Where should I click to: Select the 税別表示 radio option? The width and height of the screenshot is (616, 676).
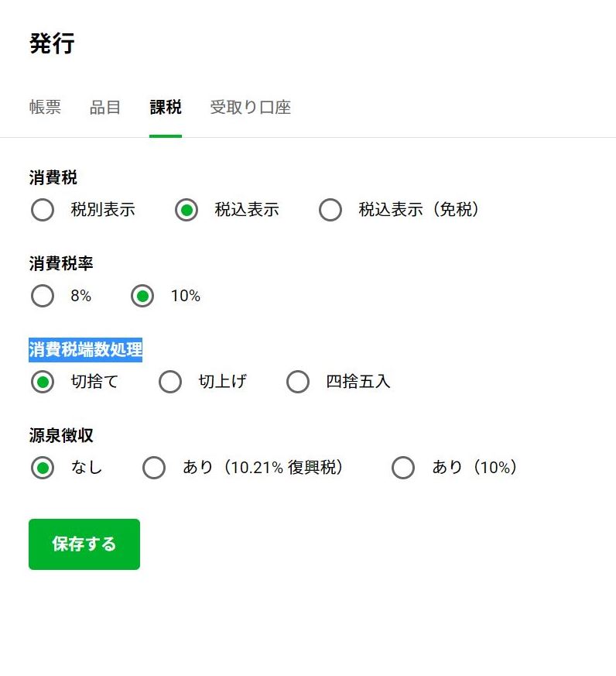(43, 210)
